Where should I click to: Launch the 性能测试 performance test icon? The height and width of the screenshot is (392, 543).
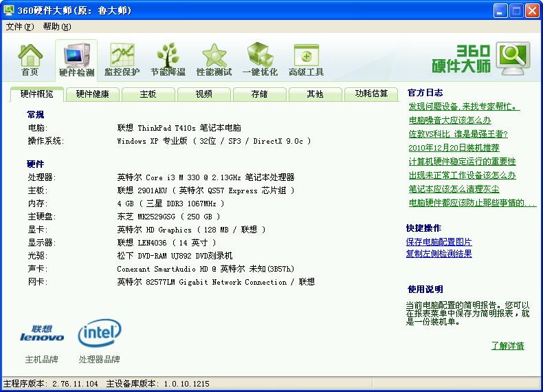(x=214, y=60)
